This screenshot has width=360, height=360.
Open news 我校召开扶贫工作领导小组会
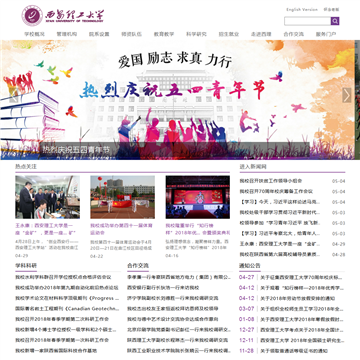click(x=271, y=181)
